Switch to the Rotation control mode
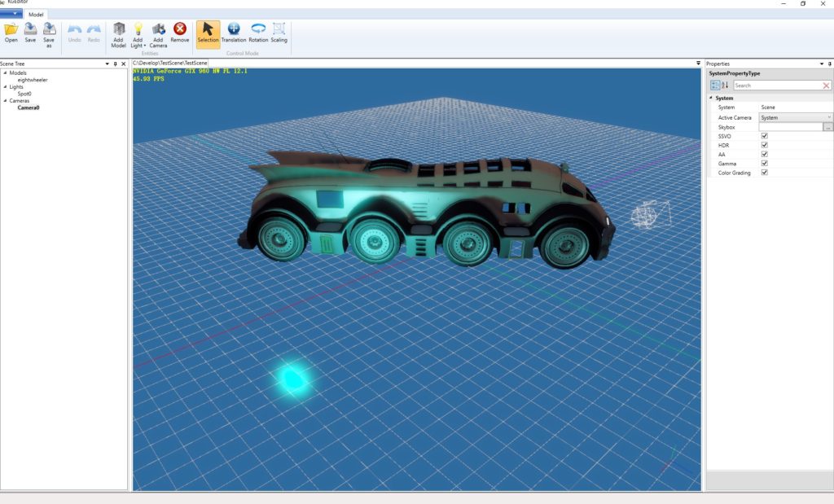834x504 pixels. click(x=258, y=29)
